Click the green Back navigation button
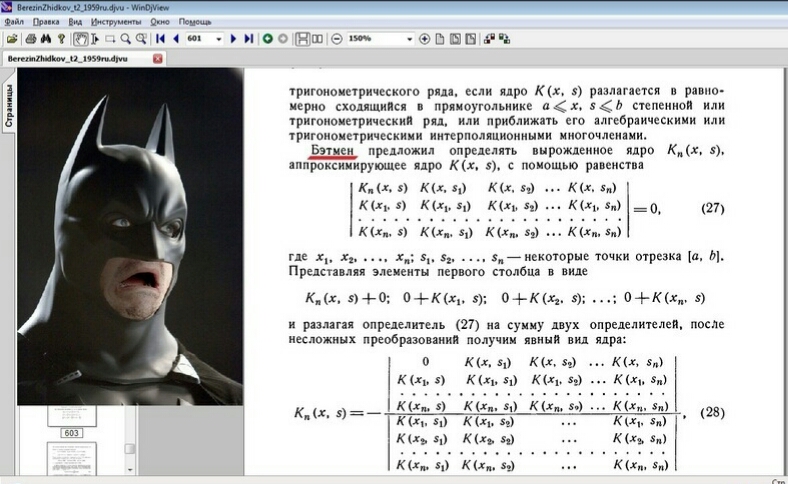The height and width of the screenshot is (484, 788). pos(268,39)
